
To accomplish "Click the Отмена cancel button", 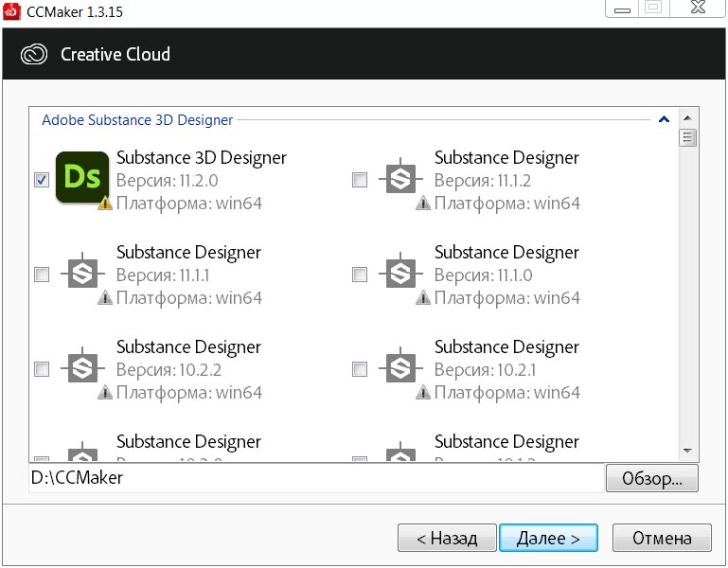I will pyautogui.click(x=662, y=538).
